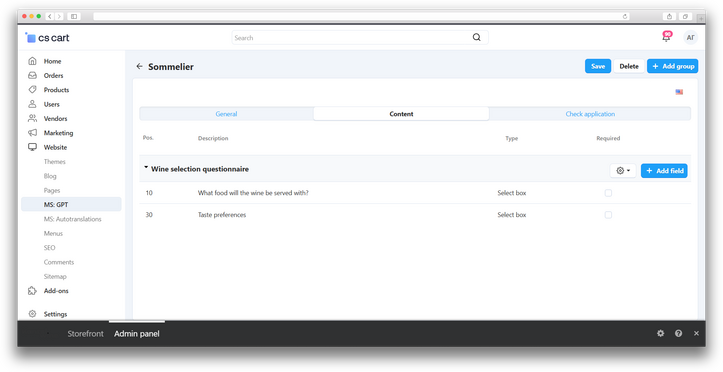Click the Marketing megaphone icon in the sidebar
The width and height of the screenshot is (723, 372).
click(x=32, y=133)
